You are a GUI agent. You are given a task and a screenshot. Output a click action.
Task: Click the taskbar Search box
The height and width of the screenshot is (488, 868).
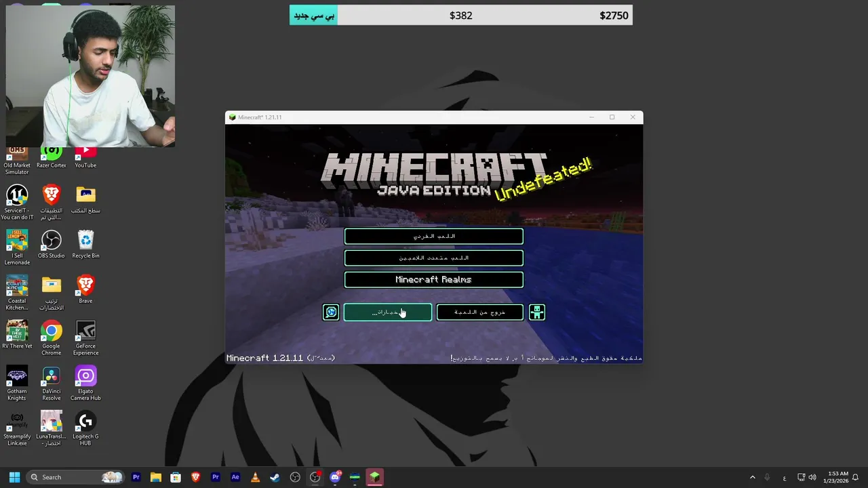(x=76, y=477)
